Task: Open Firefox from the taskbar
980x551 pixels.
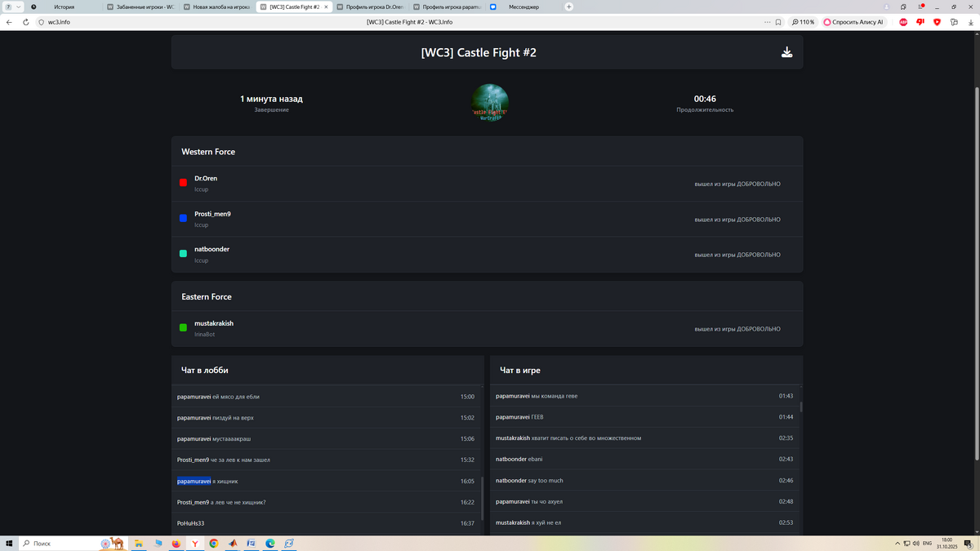Action: click(176, 544)
